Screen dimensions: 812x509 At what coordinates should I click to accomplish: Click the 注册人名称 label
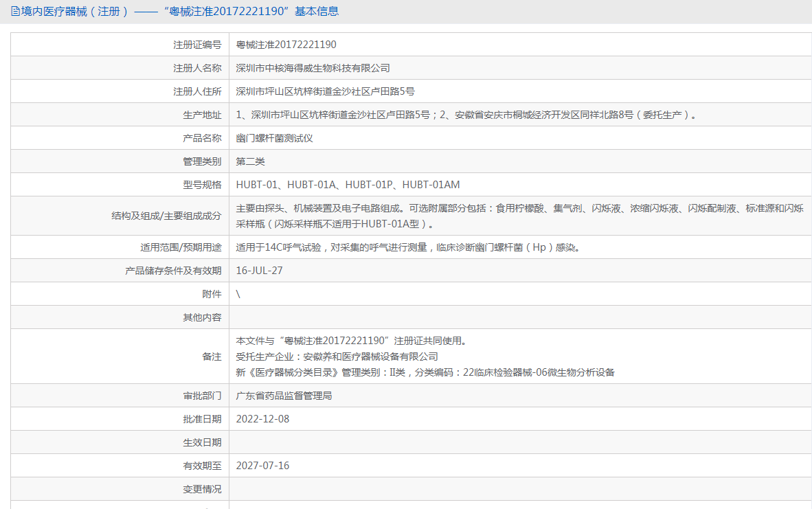point(196,69)
